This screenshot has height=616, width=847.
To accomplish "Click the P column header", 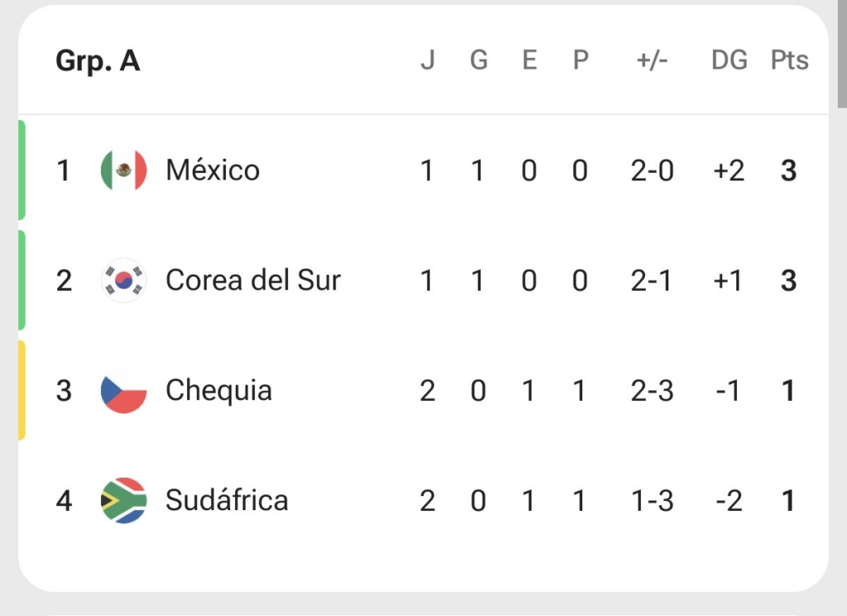I will (x=580, y=60).
